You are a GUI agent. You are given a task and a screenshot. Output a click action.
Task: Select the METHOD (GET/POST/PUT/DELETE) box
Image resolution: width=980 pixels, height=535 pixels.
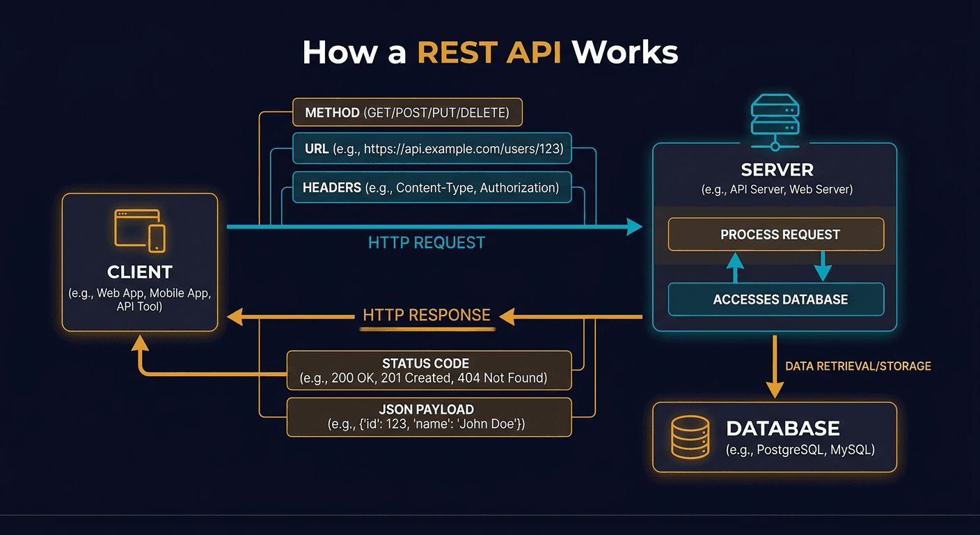(407, 112)
